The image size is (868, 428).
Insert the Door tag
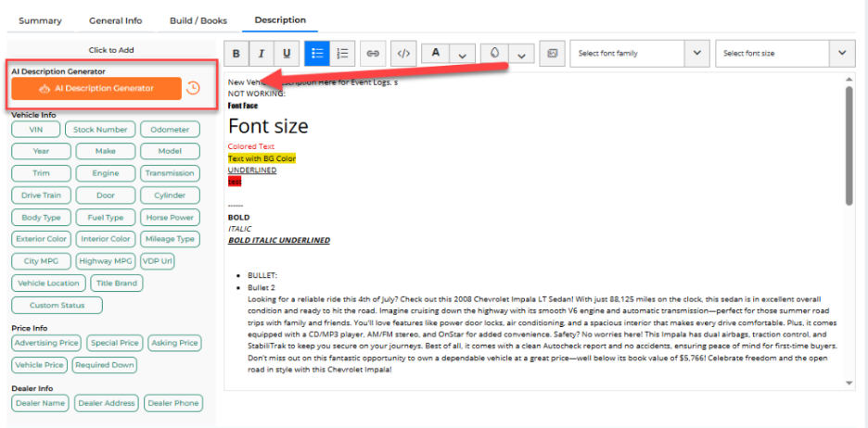pos(105,195)
